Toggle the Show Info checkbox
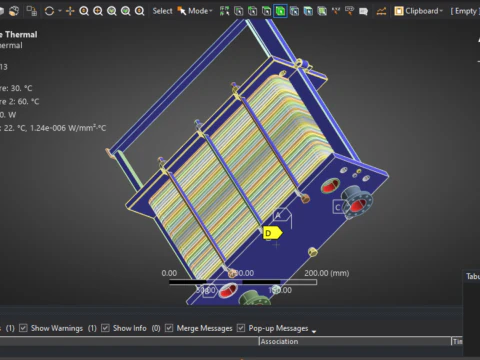The image size is (480, 360). pyautogui.click(x=105, y=328)
